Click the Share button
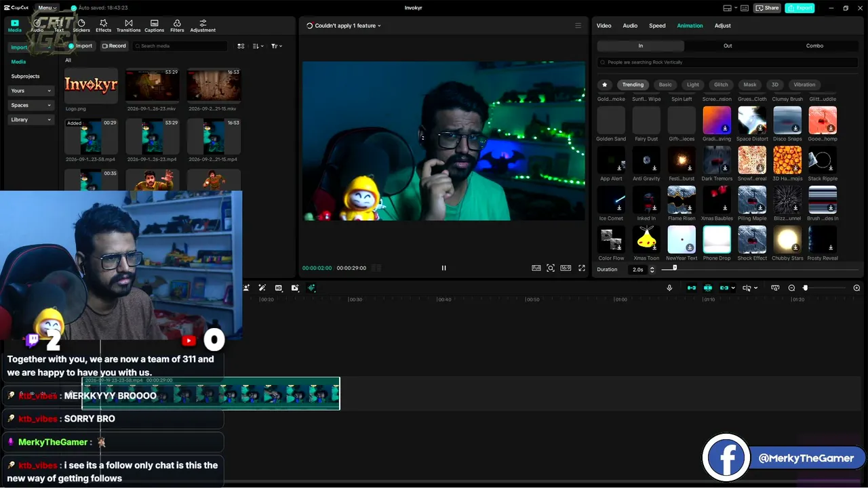Image resolution: width=868 pixels, height=488 pixels. [x=768, y=8]
